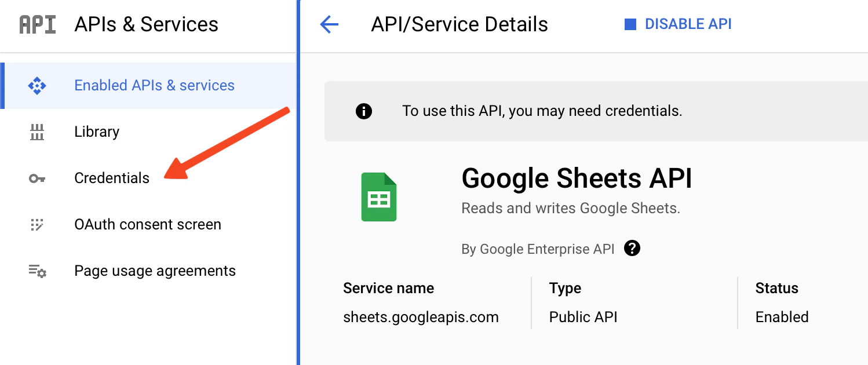Viewport: 868px width, 365px height.
Task: Click the DISABLE API button
Action: click(678, 24)
